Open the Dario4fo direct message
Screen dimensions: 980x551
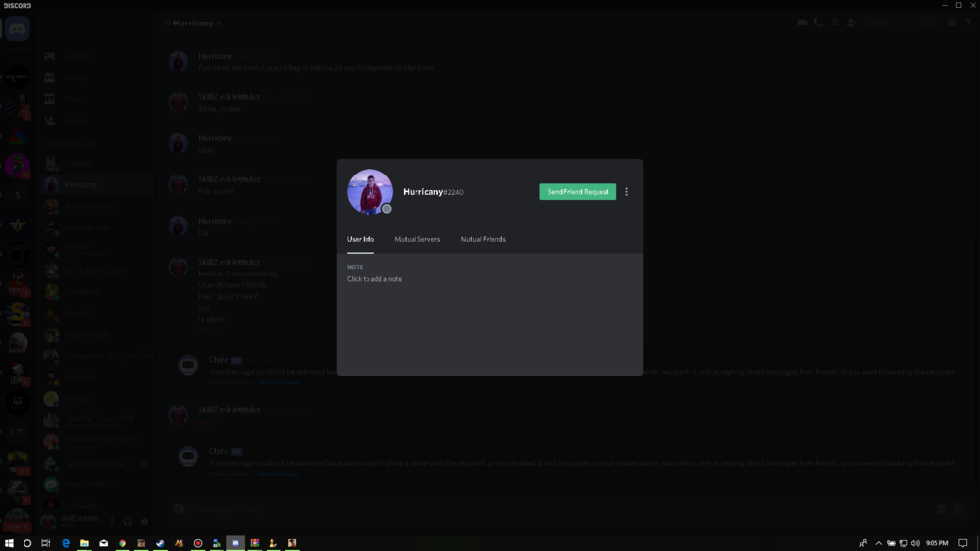point(96,377)
